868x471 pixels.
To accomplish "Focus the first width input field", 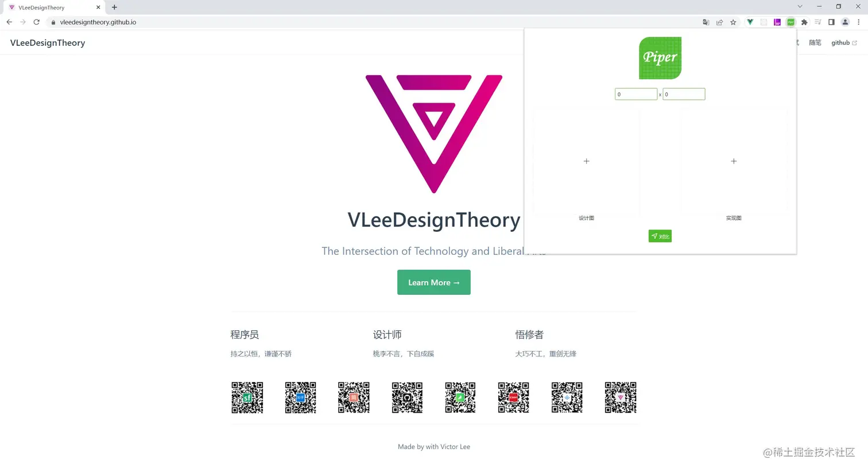I will 636,94.
